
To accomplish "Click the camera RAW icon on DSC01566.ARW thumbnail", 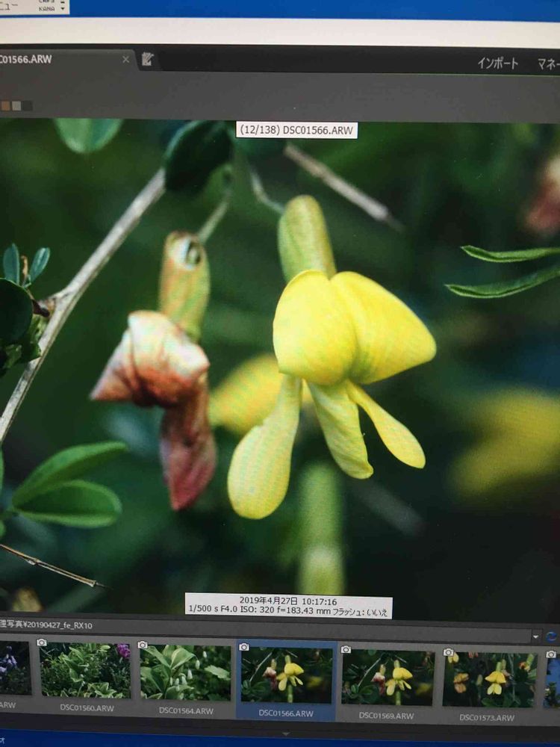I will [243, 646].
